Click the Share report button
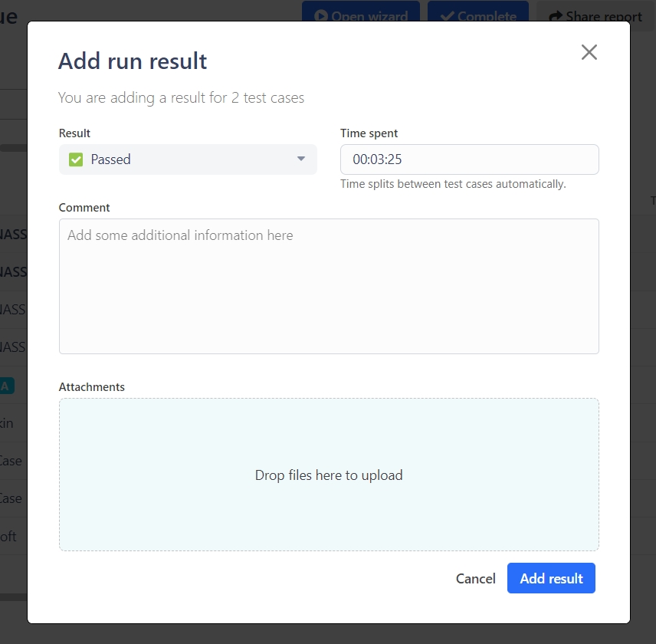 (595, 15)
